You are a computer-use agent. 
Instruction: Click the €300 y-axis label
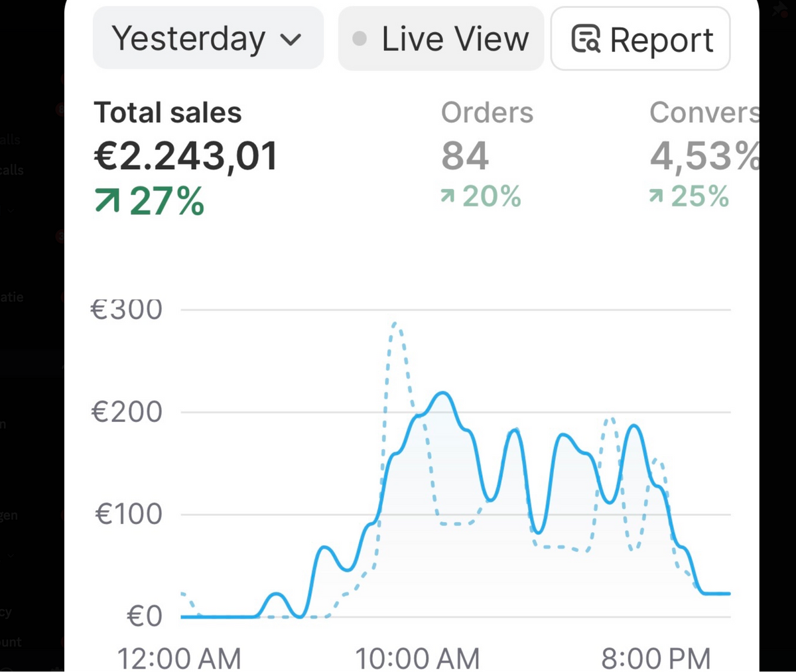point(127,309)
